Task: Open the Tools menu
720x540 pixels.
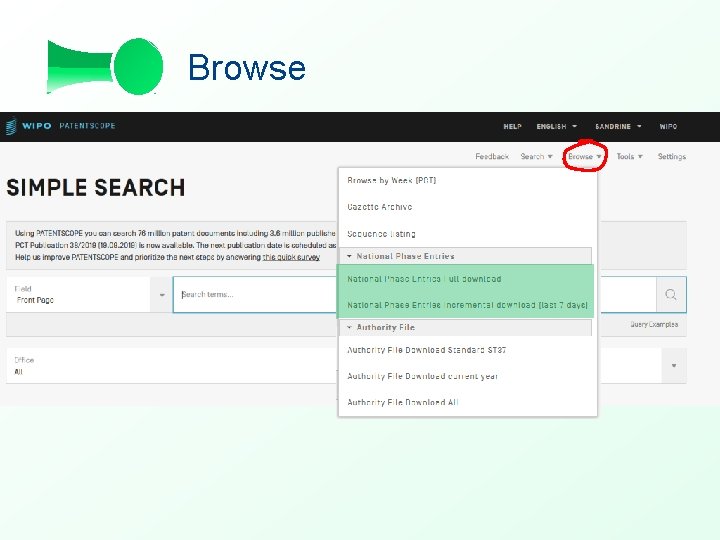Action: pyautogui.click(x=629, y=157)
